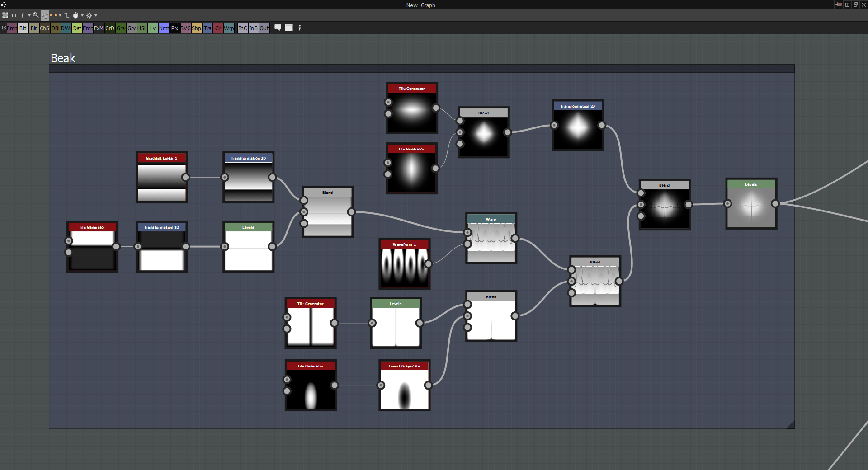
Task: Click the output connector of Waveform 1 node
Action: click(x=428, y=264)
